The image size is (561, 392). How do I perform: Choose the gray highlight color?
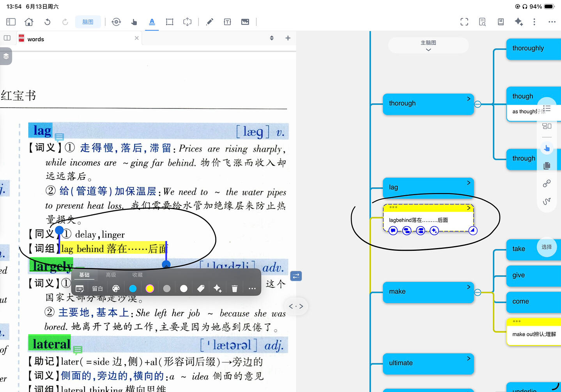(x=167, y=289)
